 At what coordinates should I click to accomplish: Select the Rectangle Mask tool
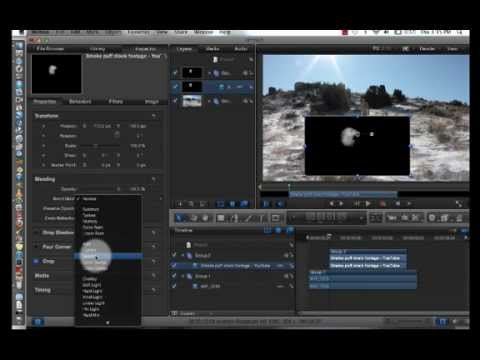pos(275,218)
